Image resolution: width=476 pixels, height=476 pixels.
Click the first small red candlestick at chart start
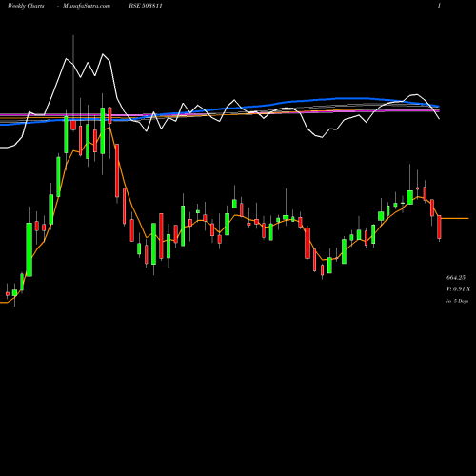(8, 294)
